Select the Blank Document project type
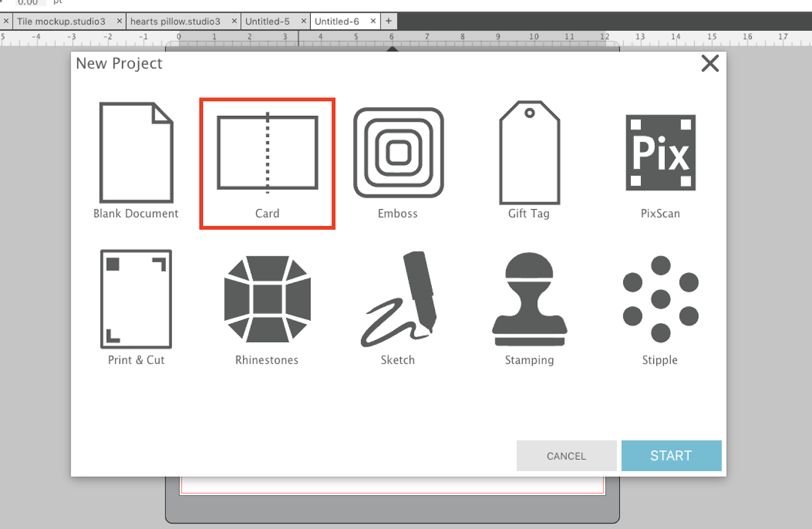Screen dimensions: 812x529 click(136, 152)
